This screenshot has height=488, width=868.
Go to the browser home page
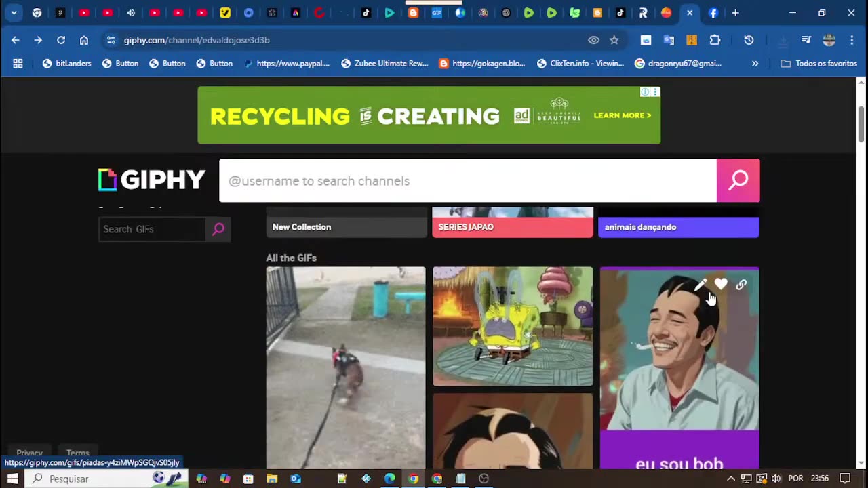[84, 40]
